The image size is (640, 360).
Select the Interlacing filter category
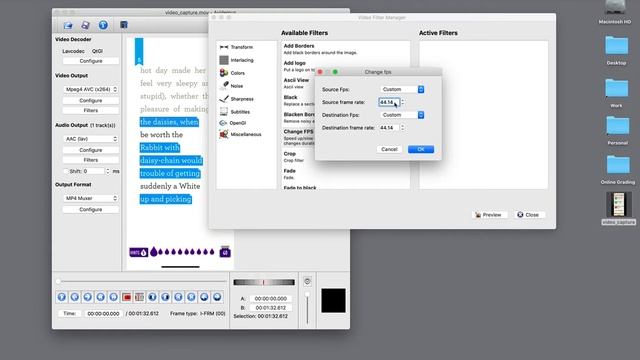pos(237,60)
